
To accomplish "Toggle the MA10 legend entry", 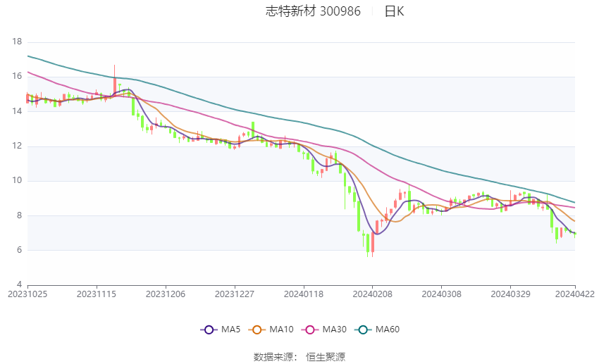I will tap(271, 330).
